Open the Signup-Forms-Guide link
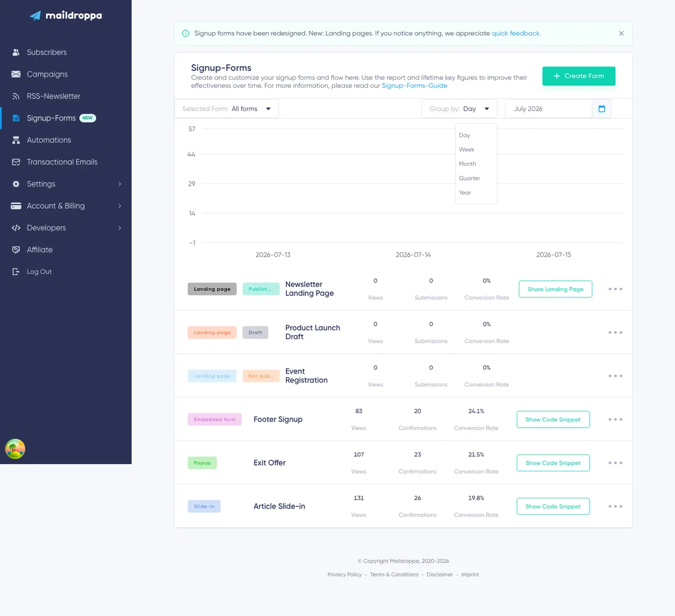 coord(415,86)
